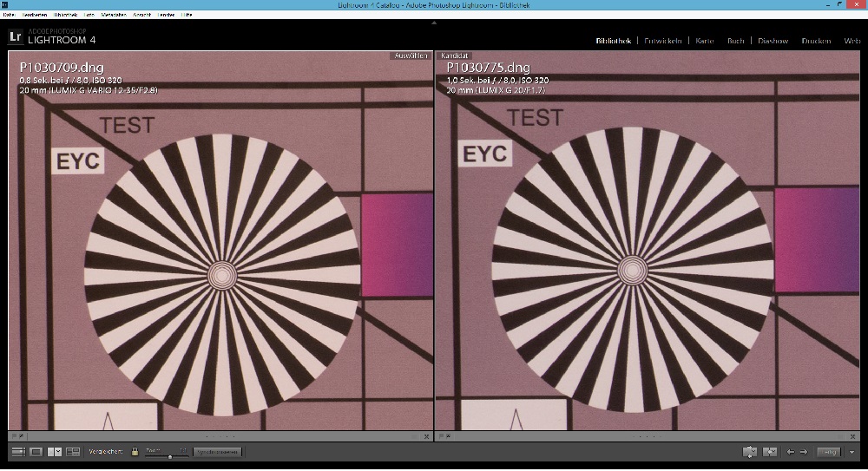Open the Metadaten menu
The width and height of the screenshot is (868, 471).
pyautogui.click(x=114, y=15)
